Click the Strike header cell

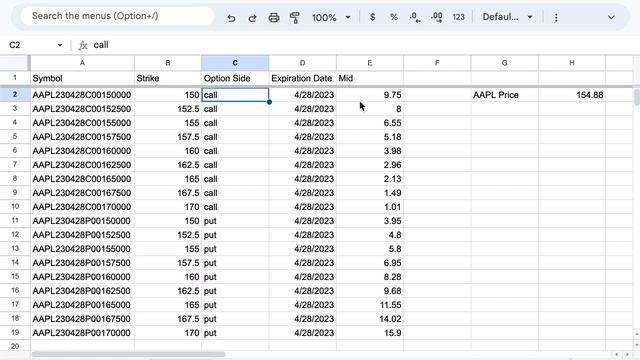[168, 78]
